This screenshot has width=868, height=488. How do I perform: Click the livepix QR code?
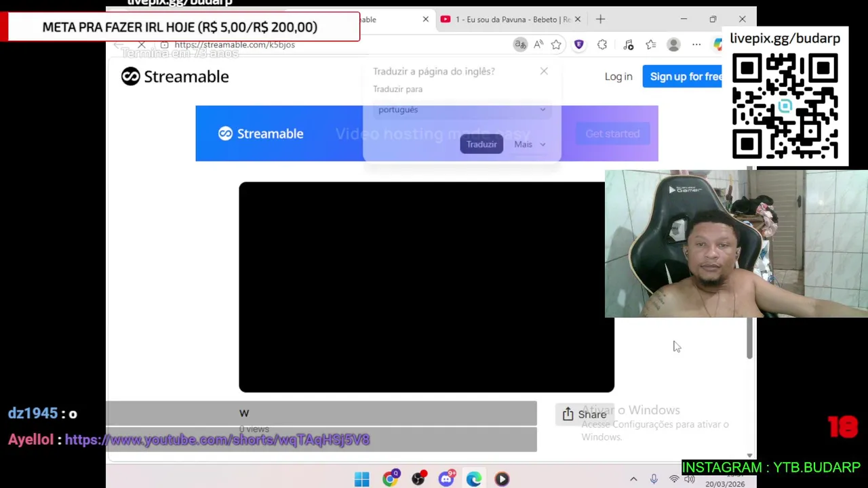[785, 106]
